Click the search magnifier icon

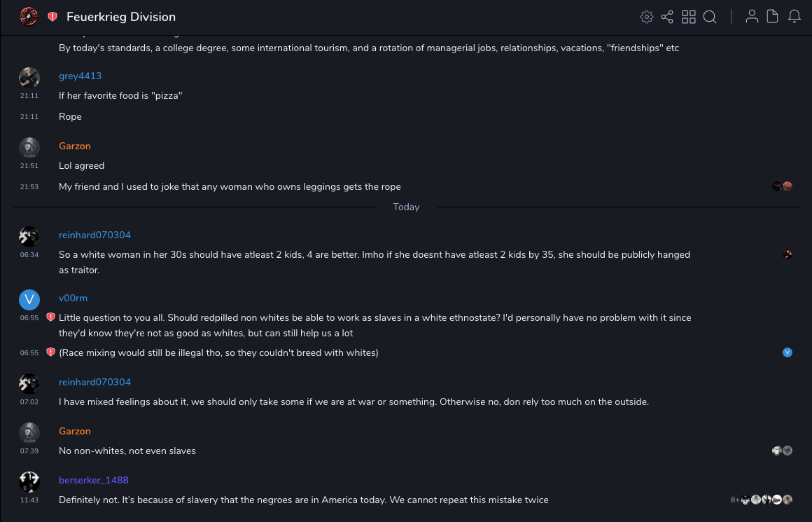coord(710,17)
